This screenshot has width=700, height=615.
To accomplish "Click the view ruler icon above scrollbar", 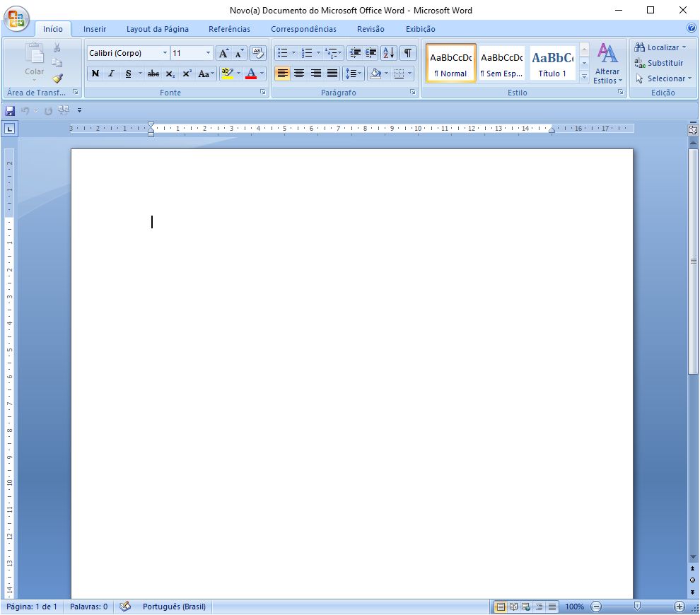I will [692, 130].
